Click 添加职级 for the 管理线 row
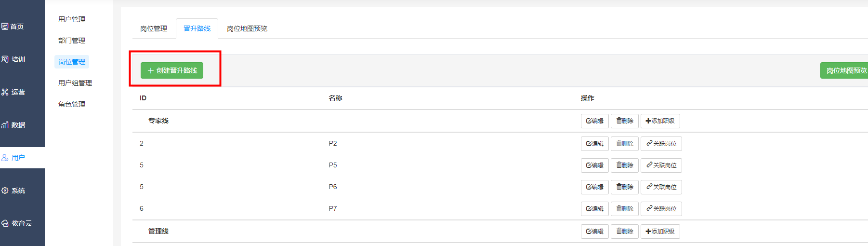Image resolution: width=868 pixels, height=246 pixels. [x=660, y=232]
